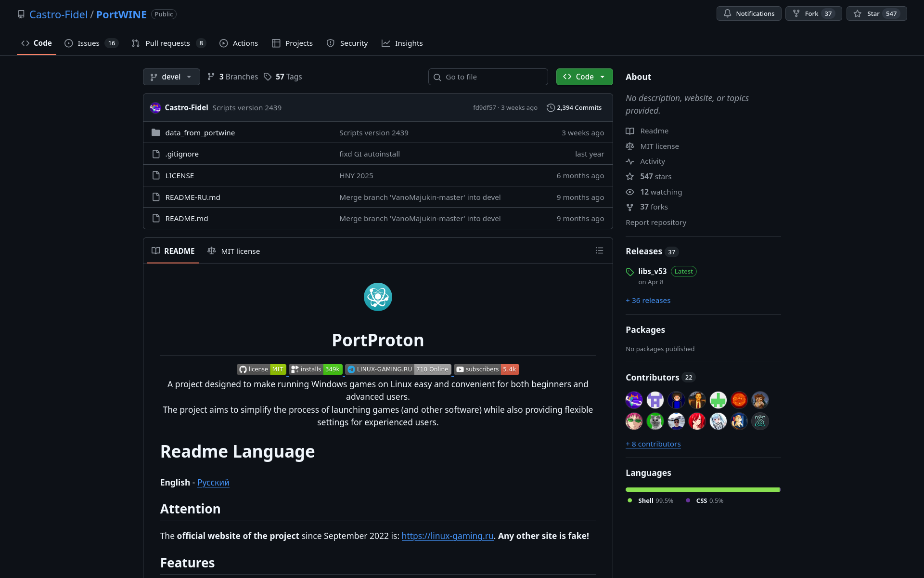Open the README outline list icon
Image resolution: width=924 pixels, height=578 pixels.
[x=599, y=250]
